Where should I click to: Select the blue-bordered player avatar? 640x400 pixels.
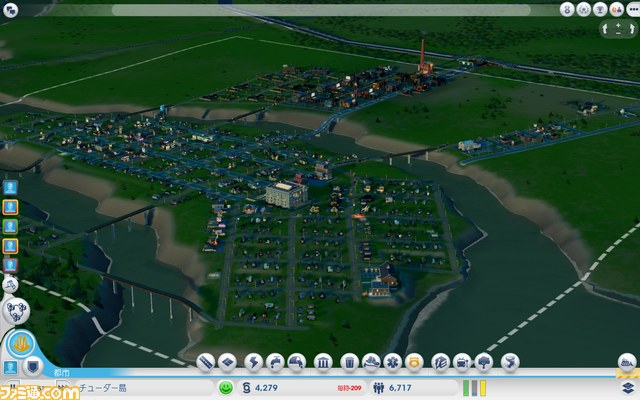[x=10, y=188]
